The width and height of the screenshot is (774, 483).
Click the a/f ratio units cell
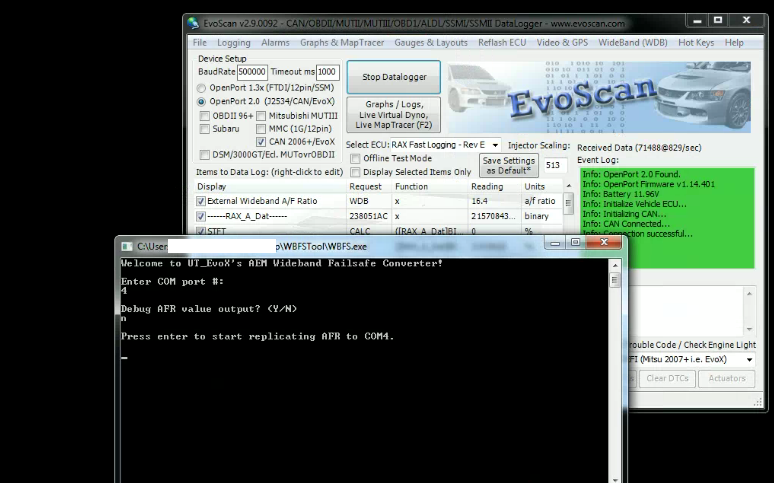coord(540,201)
